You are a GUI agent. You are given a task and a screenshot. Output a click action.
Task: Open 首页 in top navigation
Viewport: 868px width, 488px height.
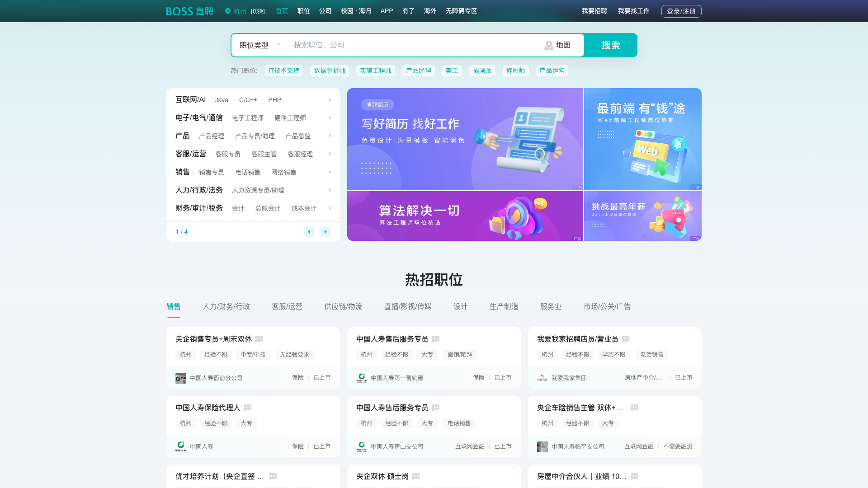[282, 11]
